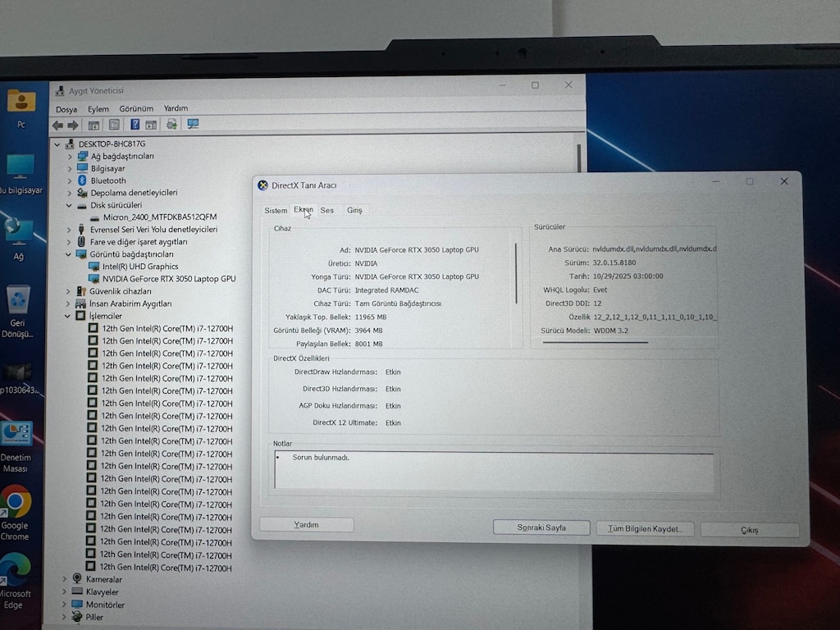Click the DirectX logo icon in dialog title
840x630 pixels.
pos(262,185)
